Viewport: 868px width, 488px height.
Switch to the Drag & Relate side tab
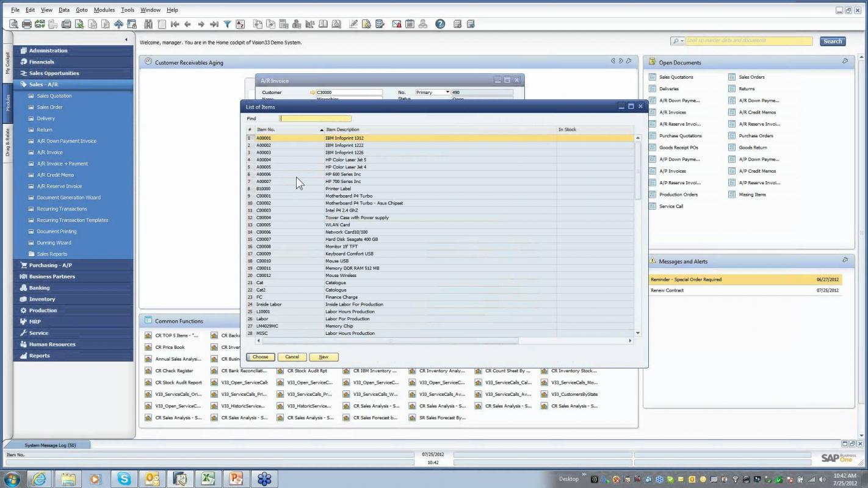click(x=8, y=142)
